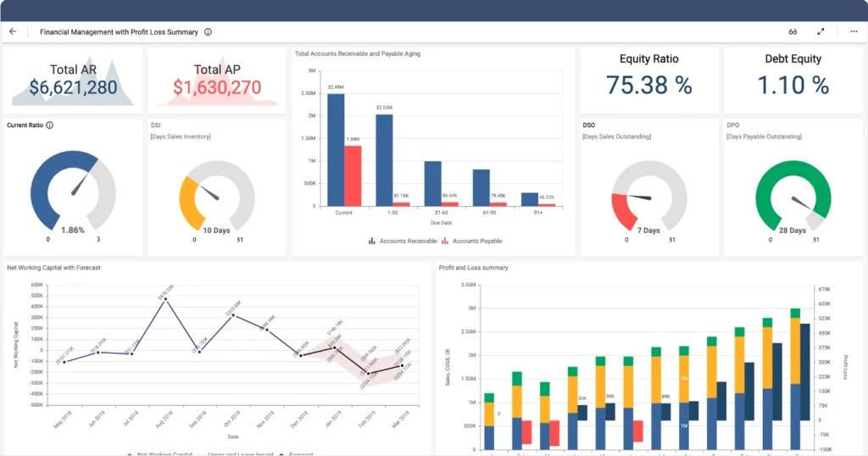Select the Debt Equity 1.10 % tile
The width and height of the screenshot is (868, 456).
pyautogui.click(x=793, y=80)
